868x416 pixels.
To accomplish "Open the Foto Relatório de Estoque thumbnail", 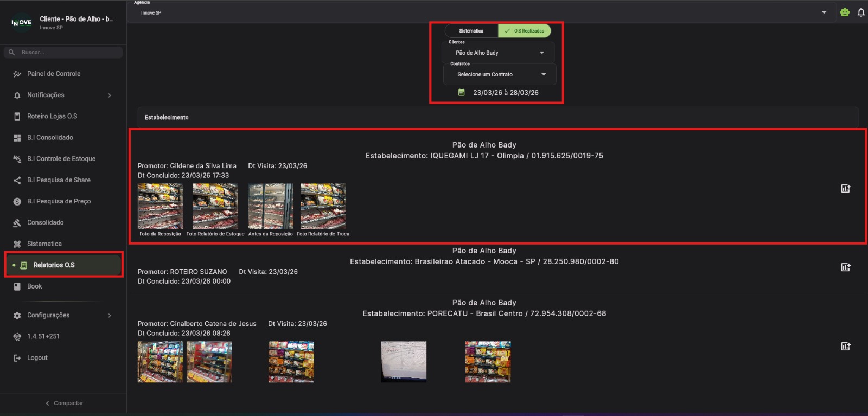I will click(x=215, y=206).
